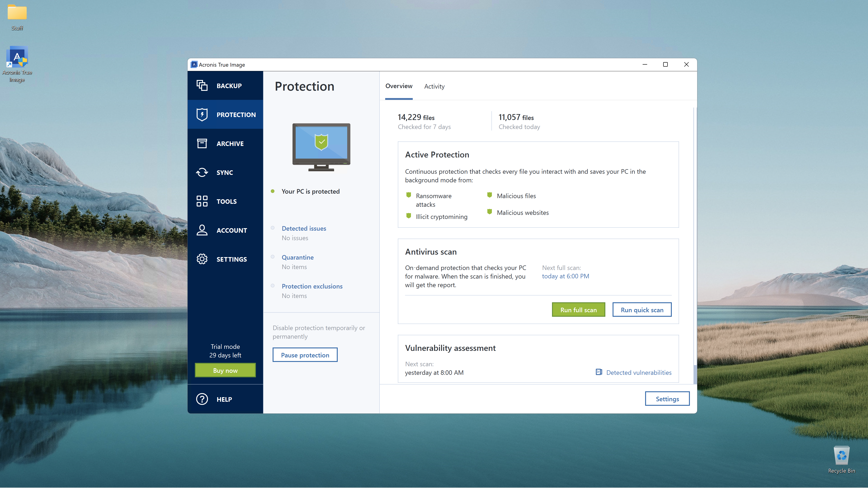Open the Tools grid icon
The height and width of the screenshot is (488, 868).
click(202, 201)
